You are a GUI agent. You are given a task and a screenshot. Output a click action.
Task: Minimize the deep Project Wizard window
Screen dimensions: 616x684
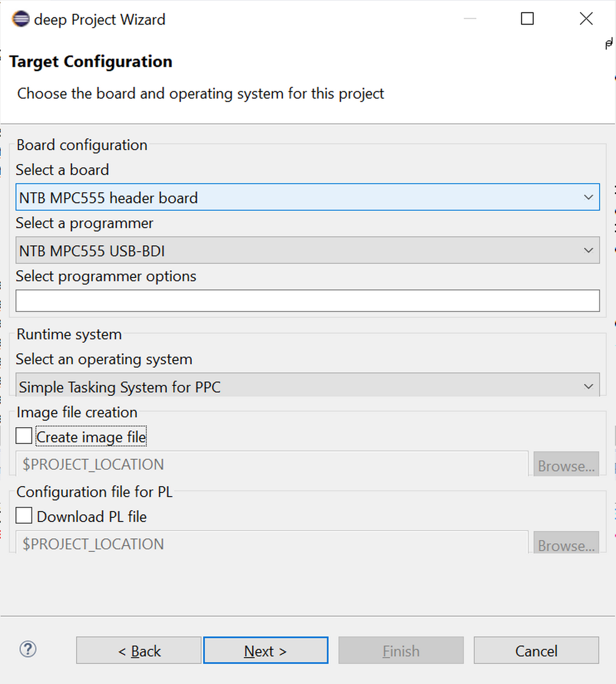pyautogui.click(x=470, y=19)
